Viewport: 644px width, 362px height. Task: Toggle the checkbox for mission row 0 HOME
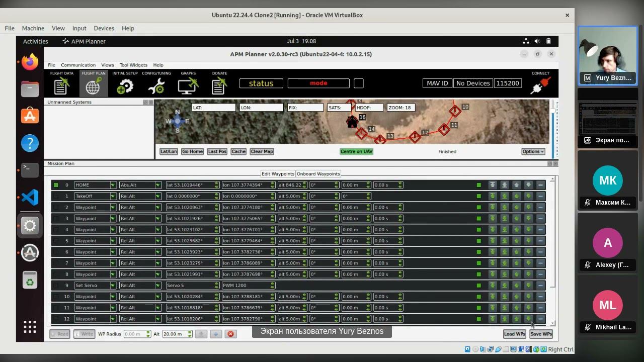click(x=56, y=185)
